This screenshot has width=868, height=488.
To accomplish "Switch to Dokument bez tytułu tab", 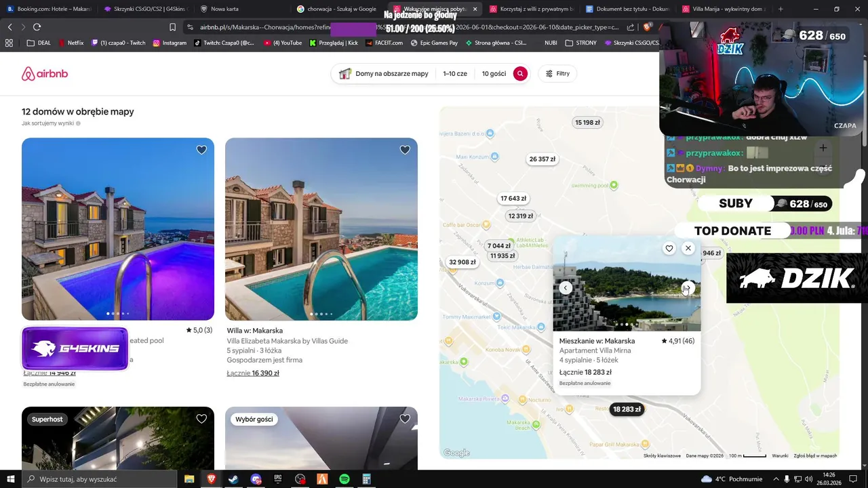I will 629,9.
